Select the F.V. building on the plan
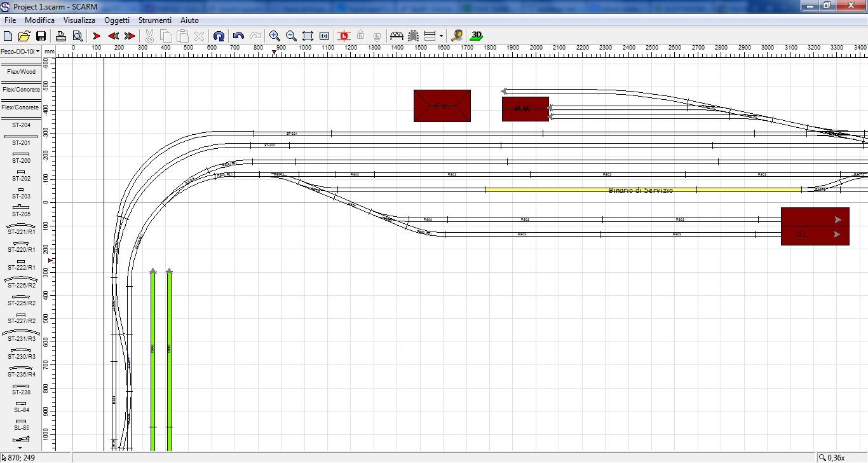This screenshot has width=868, height=463. [442, 106]
